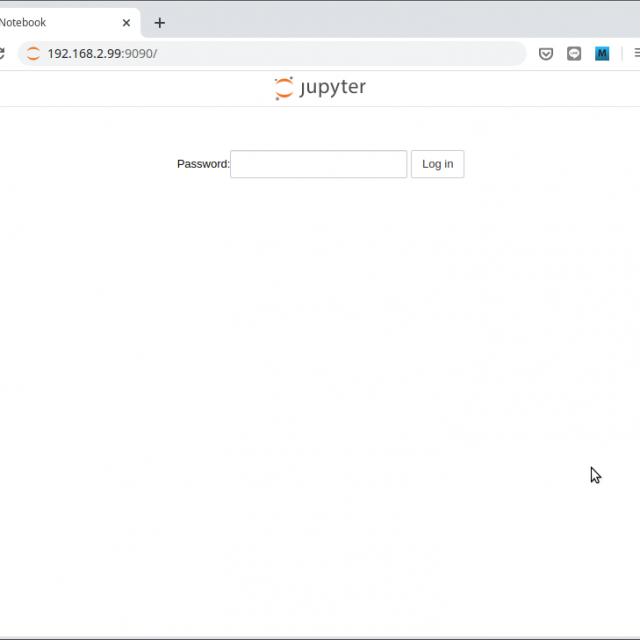The height and width of the screenshot is (640, 640).
Task: Click the 9090 port in the URL
Action: pos(139,54)
